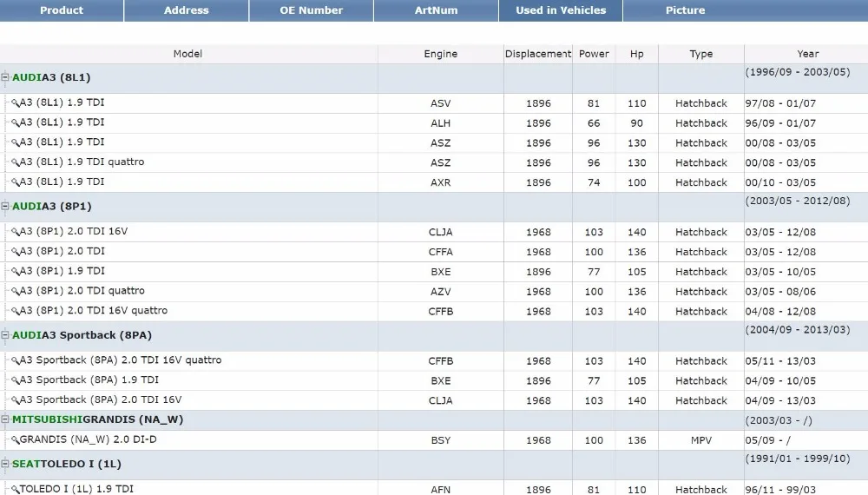Click the Engine column header
The image size is (868, 495).
(441, 54)
